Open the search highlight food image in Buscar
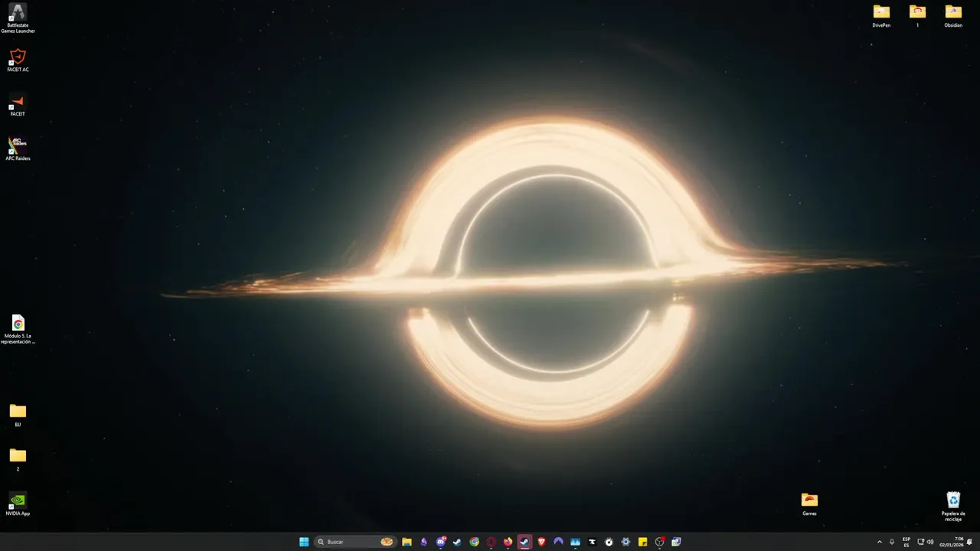Screen dimensions: 980x551 (x=387, y=542)
